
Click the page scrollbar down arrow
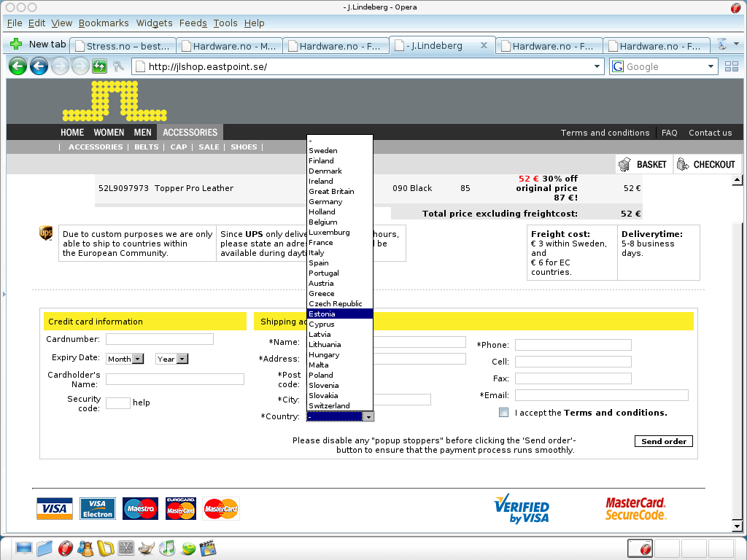coord(737,526)
